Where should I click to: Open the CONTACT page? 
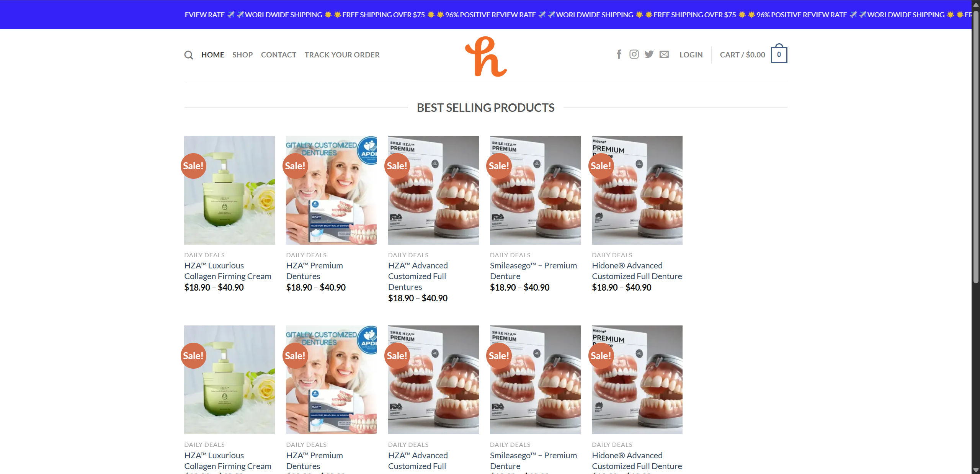click(x=279, y=55)
